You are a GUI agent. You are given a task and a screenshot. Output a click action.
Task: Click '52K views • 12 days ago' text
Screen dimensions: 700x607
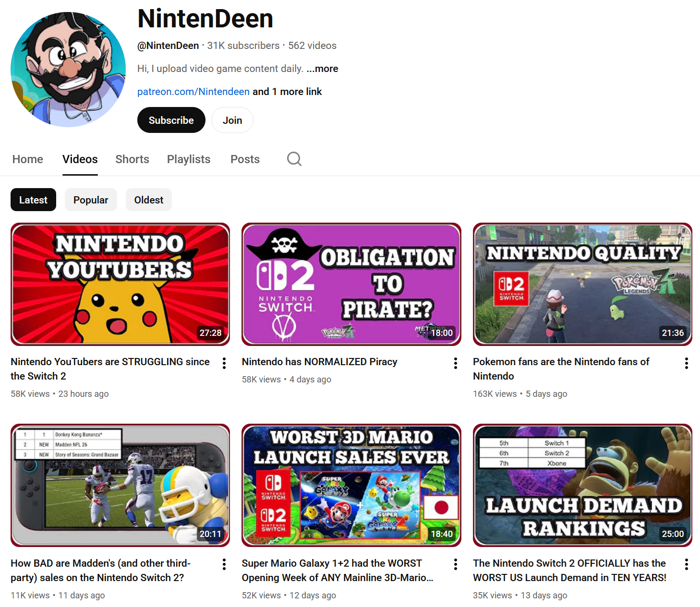[289, 595]
